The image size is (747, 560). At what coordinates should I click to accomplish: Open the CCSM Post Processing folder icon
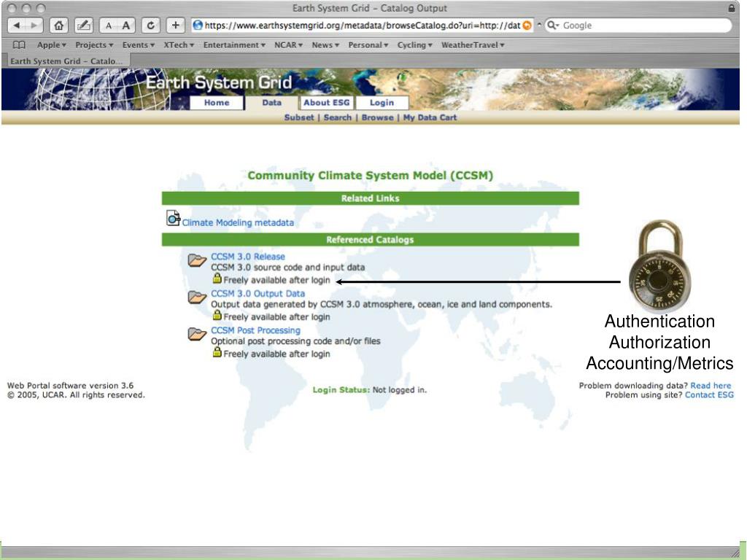click(x=197, y=334)
